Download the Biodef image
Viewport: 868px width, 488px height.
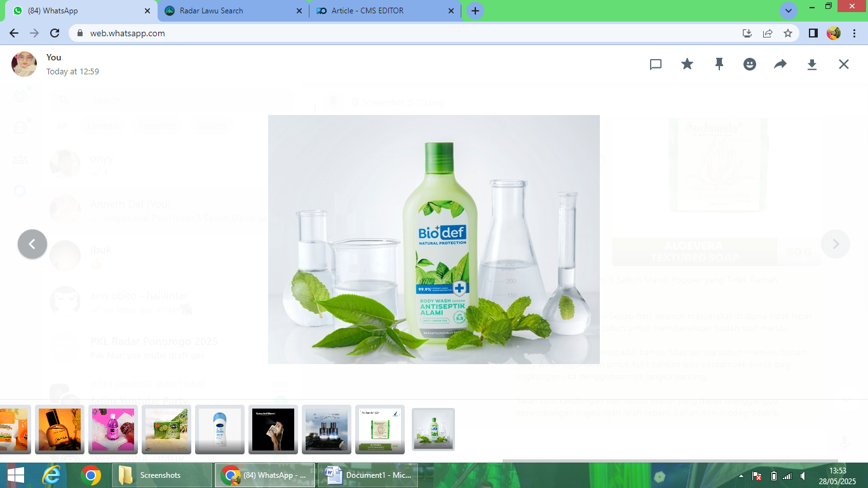pos(811,64)
